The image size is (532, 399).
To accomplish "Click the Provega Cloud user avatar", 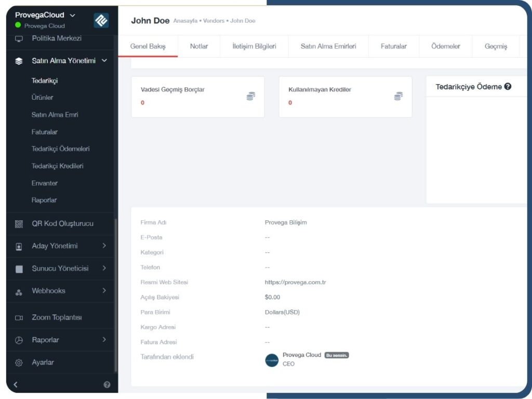I will pyautogui.click(x=272, y=360).
